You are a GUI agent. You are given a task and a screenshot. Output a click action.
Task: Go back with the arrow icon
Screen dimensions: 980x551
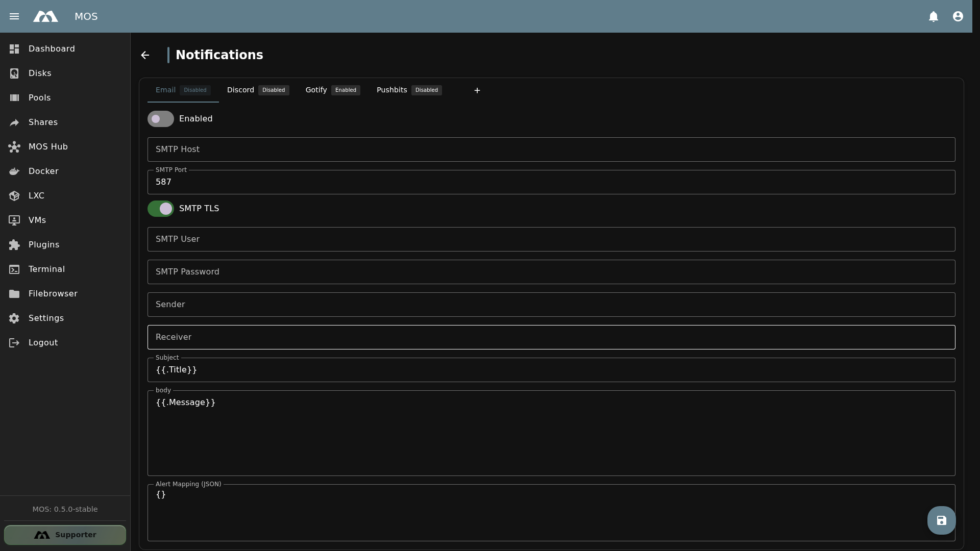(x=145, y=55)
